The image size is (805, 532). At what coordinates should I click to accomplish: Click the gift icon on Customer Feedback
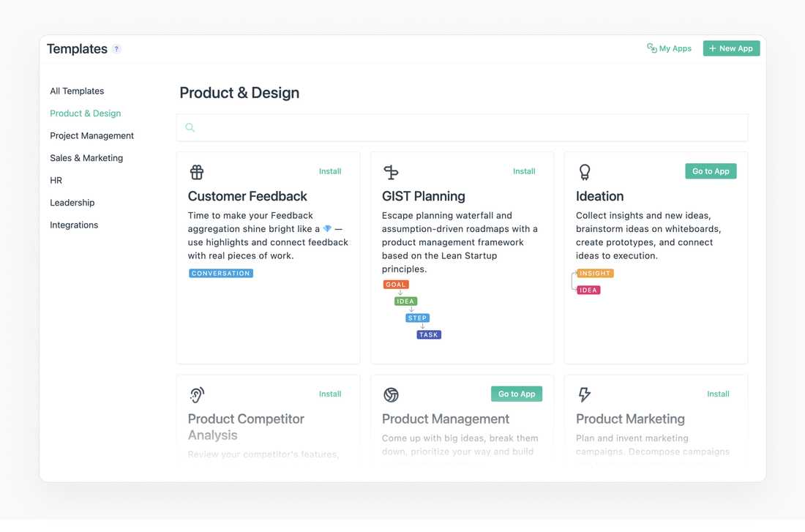197,172
